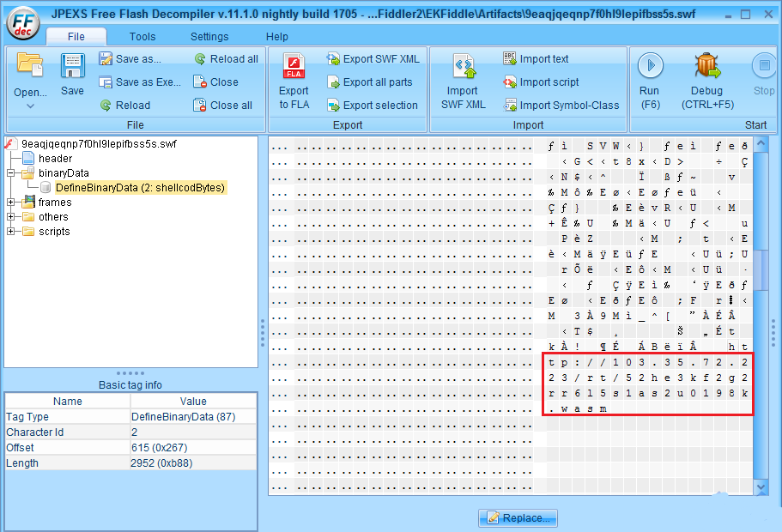The width and height of the screenshot is (782, 532).
Task: Expand the scripts tree folder
Action: click(10, 232)
